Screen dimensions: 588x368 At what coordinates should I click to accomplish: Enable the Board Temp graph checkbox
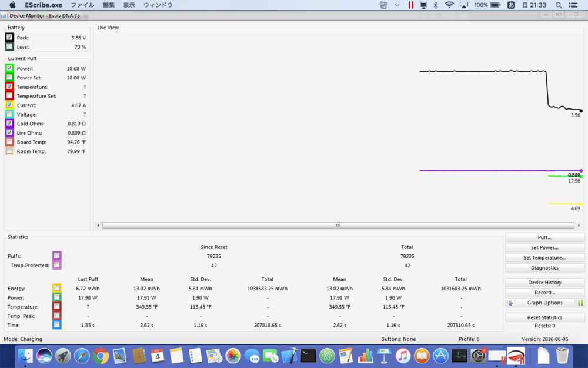pos(9,142)
